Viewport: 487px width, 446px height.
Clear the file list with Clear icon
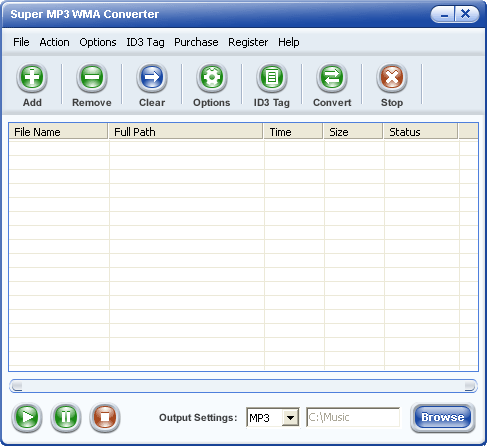(152, 78)
